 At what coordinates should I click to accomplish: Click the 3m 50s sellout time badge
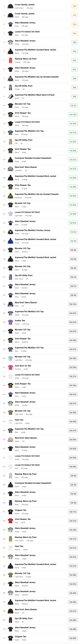pos(73,638)
